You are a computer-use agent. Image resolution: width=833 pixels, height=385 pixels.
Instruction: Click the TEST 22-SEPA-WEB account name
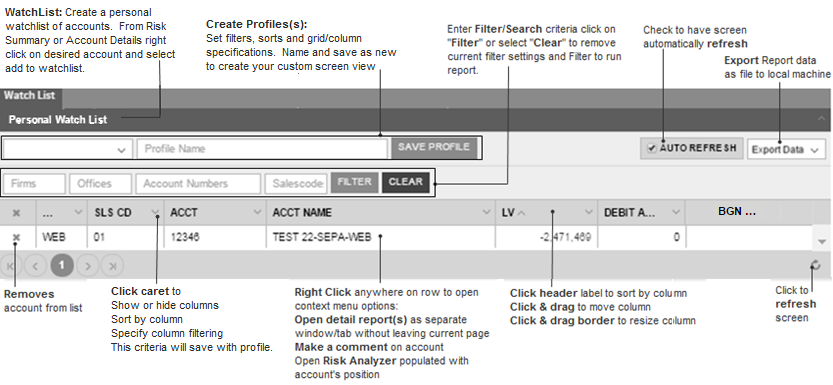point(321,237)
